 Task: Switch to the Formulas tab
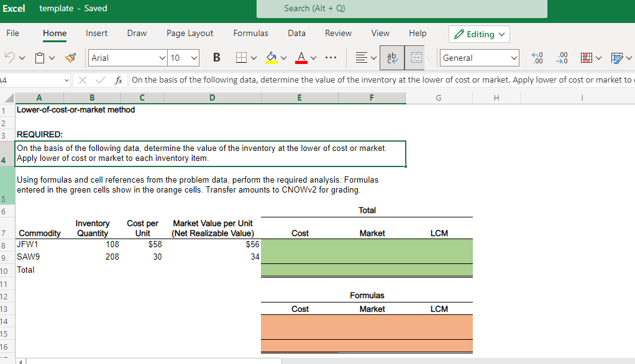click(x=250, y=34)
